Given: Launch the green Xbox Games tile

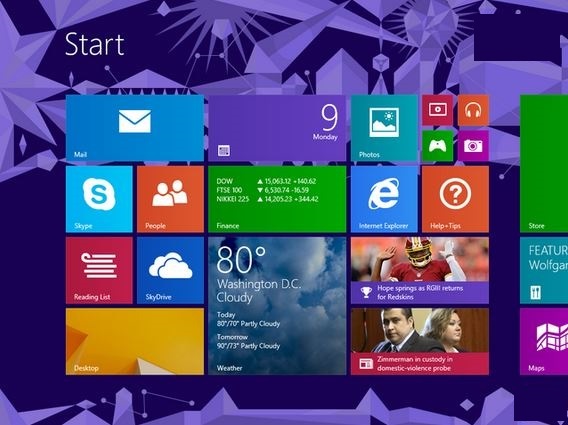Looking at the screenshot, I should [437, 146].
